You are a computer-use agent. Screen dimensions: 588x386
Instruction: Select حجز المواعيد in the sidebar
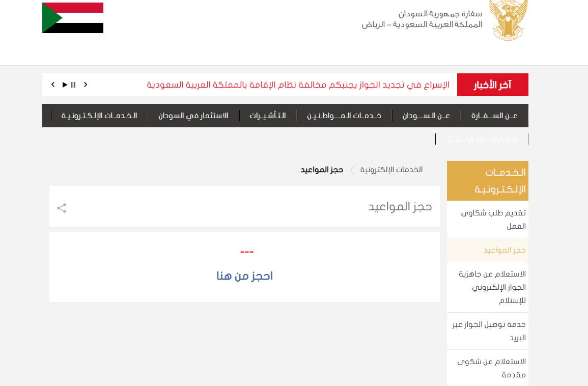[x=504, y=251]
